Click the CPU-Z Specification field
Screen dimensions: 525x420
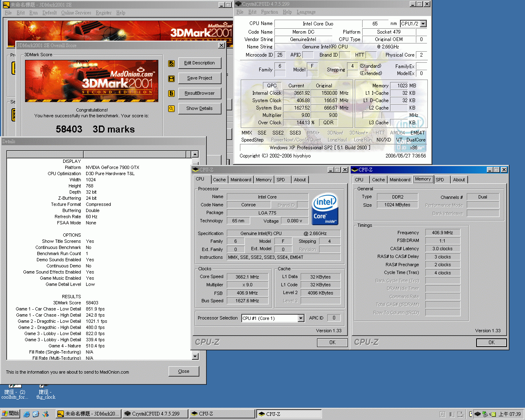[283, 233]
